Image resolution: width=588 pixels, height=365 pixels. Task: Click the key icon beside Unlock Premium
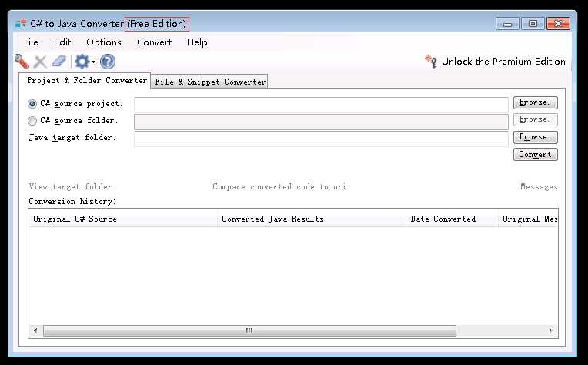[x=431, y=61]
